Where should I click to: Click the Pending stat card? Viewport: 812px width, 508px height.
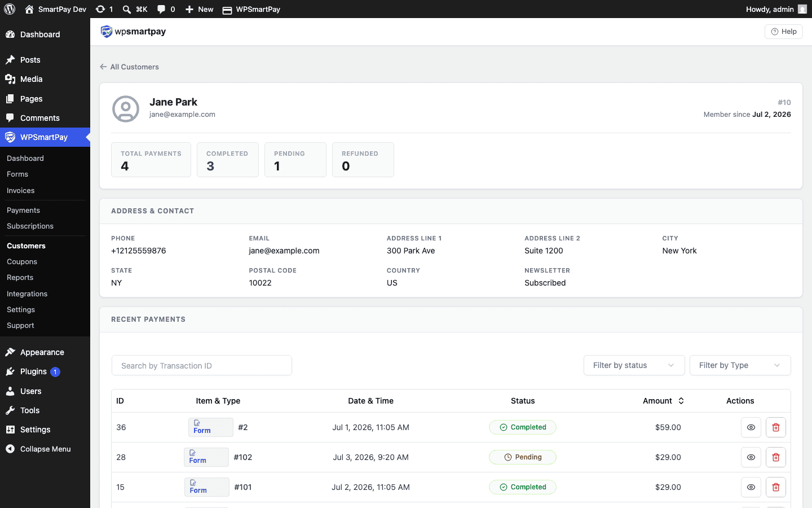tap(295, 160)
